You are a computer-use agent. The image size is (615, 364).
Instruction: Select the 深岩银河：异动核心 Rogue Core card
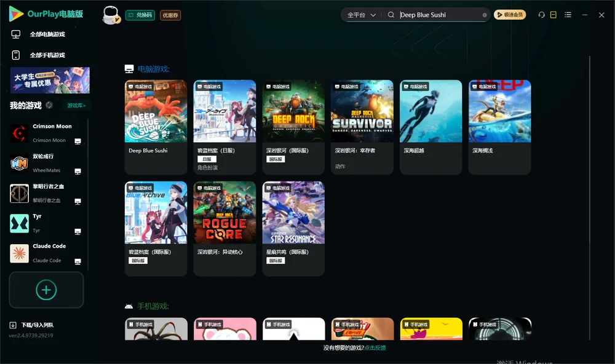pos(224,229)
